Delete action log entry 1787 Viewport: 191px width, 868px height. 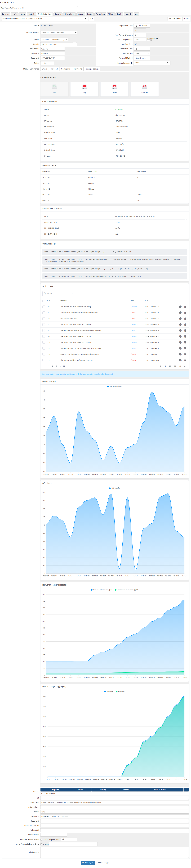[x=185, y=360]
